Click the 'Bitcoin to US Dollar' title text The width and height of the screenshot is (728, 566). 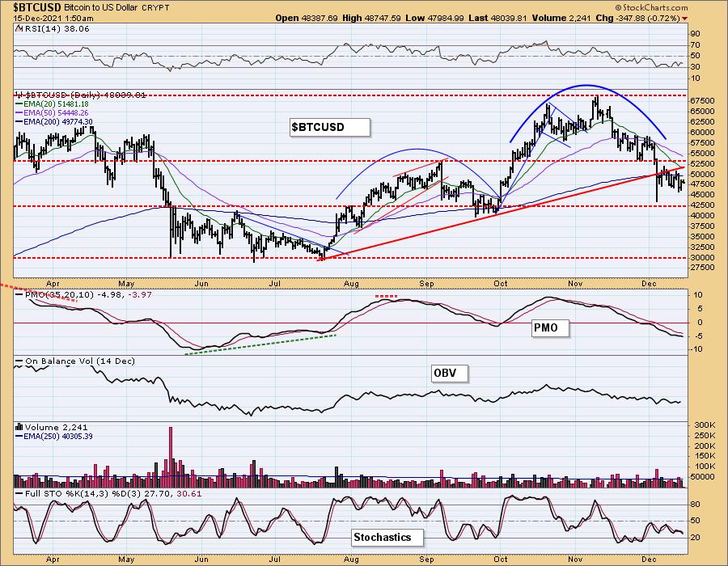pyautogui.click(x=101, y=8)
